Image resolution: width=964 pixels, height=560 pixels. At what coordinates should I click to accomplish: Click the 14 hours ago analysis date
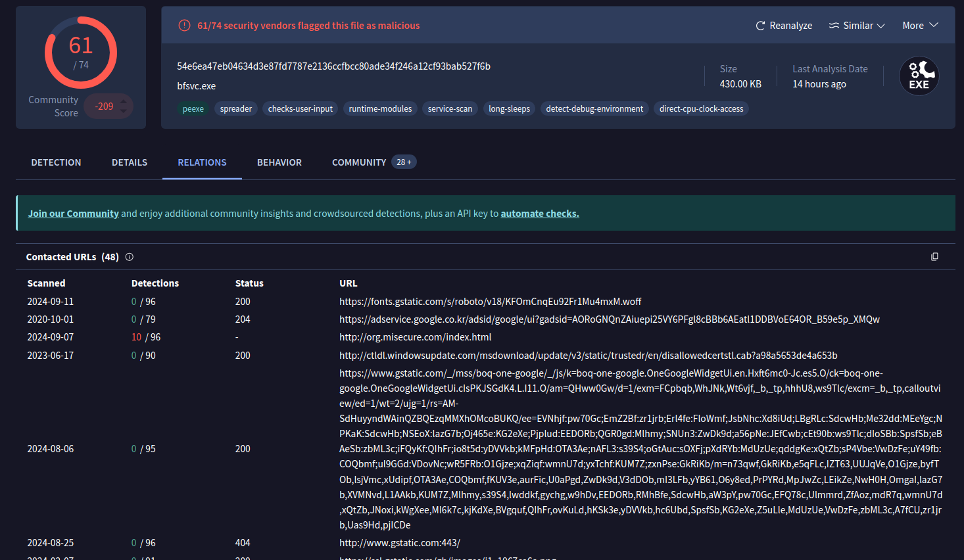[x=819, y=84]
